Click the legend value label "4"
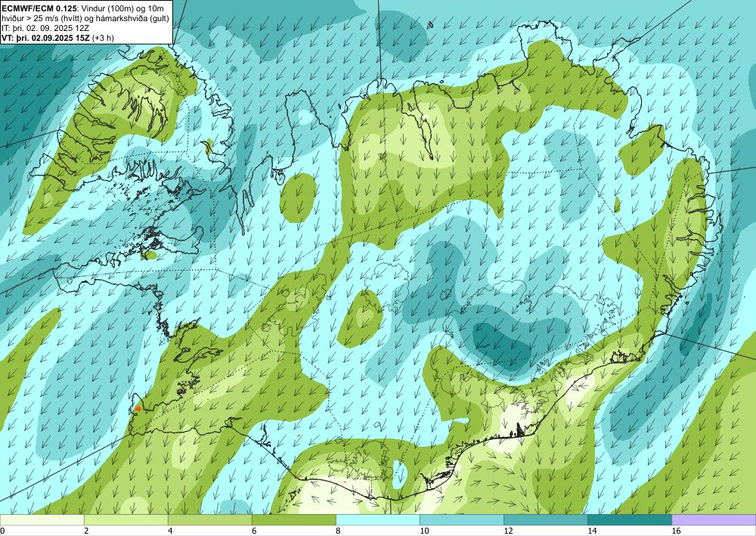Viewport: 756px width, 536px height. (169, 531)
